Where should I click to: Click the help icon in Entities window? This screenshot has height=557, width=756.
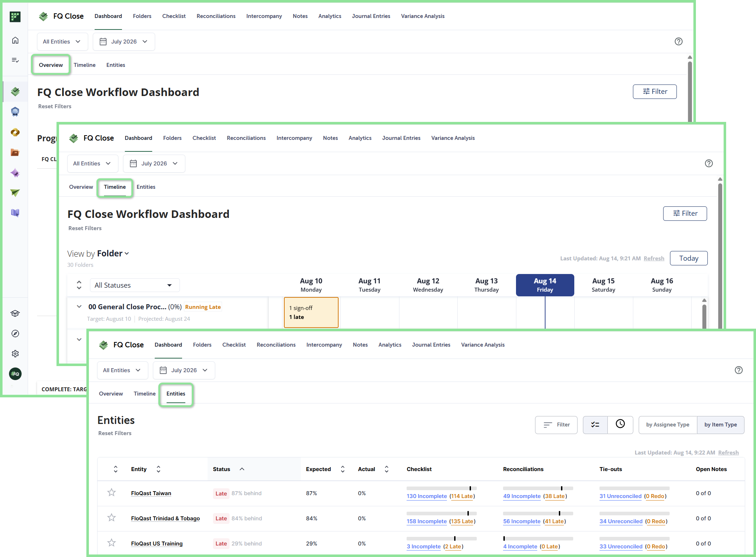point(739,370)
